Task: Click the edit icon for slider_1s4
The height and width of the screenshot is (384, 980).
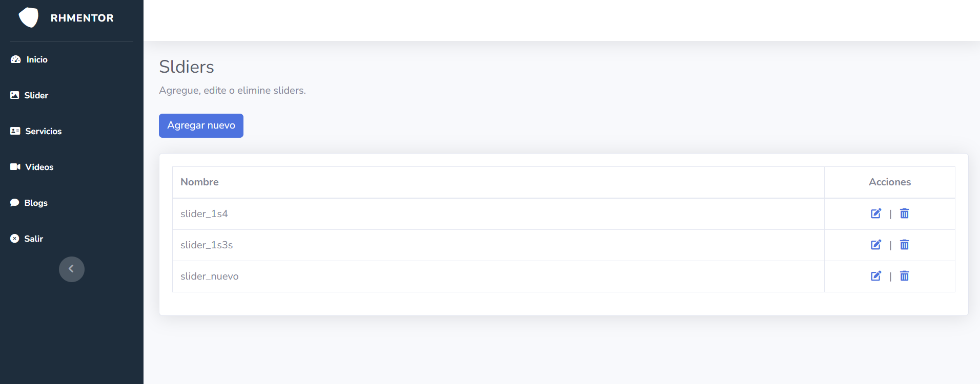Action: 876,214
